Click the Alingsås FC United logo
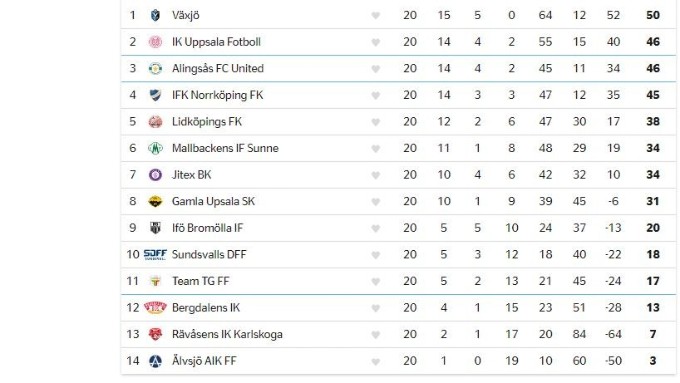680x383 pixels. [155, 69]
